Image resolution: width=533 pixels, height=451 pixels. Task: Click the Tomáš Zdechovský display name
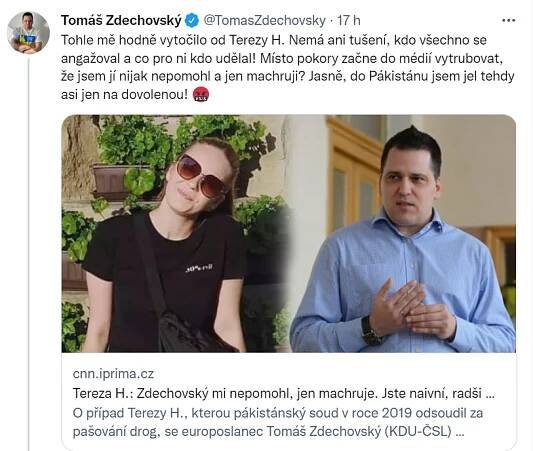[121, 20]
